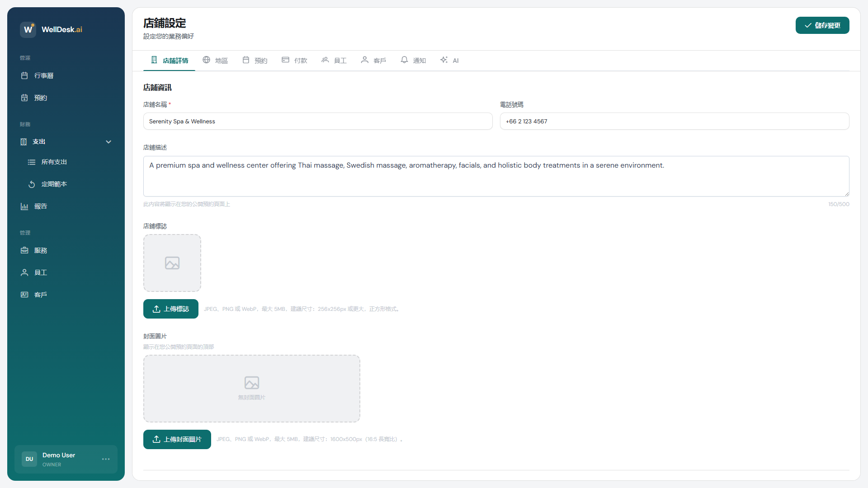Open the 行事曆 calendar sidebar icon
This screenshot has width=868, height=488.
point(24,75)
